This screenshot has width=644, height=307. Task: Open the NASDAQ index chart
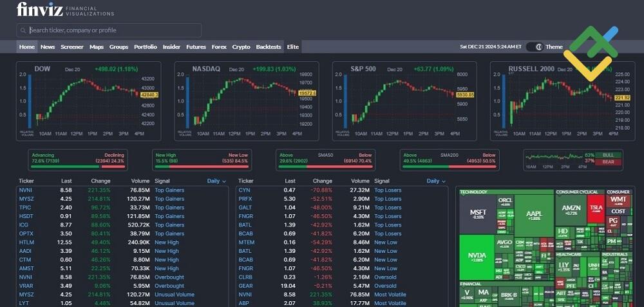point(247,101)
